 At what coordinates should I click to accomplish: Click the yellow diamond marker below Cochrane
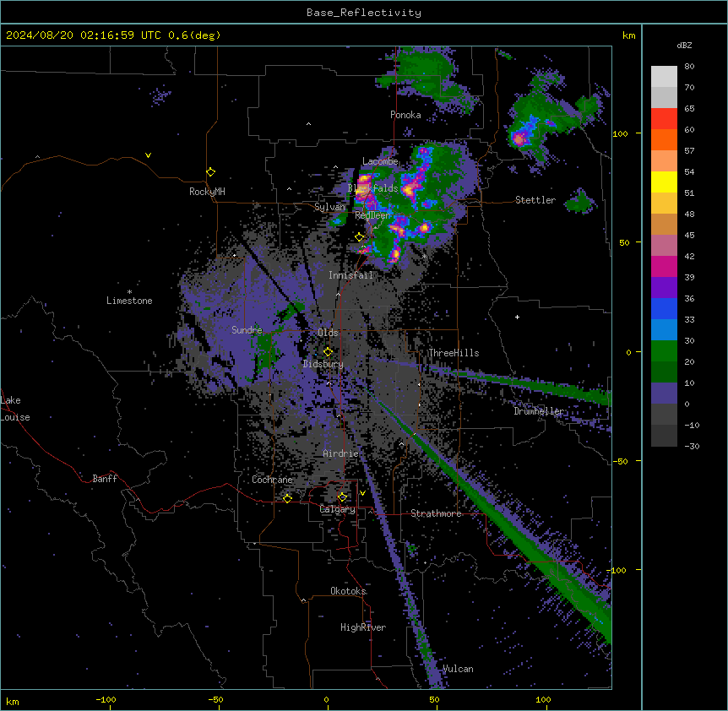pos(287,499)
